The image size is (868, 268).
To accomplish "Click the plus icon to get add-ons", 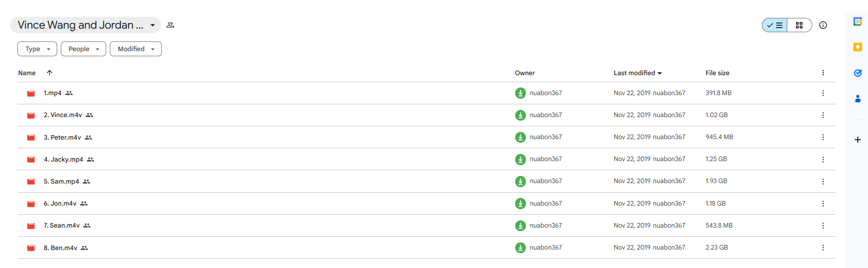I will coord(858,140).
